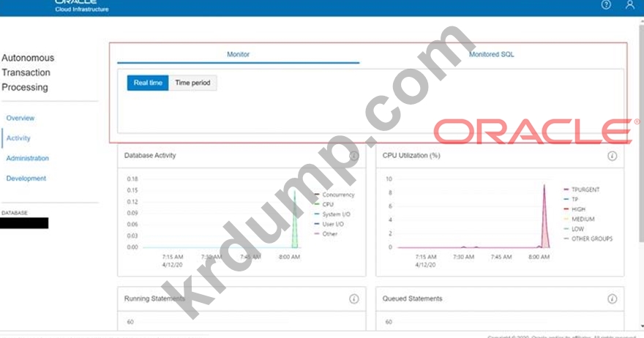This screenshot has height=338, width=644.
Task: Toggle LOW legend entry
Action: (574, 229)
